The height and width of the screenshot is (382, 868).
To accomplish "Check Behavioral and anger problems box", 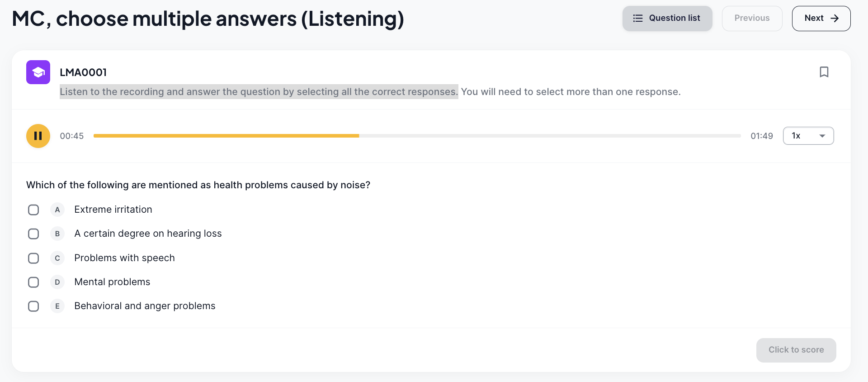I will tap(33, 306).
